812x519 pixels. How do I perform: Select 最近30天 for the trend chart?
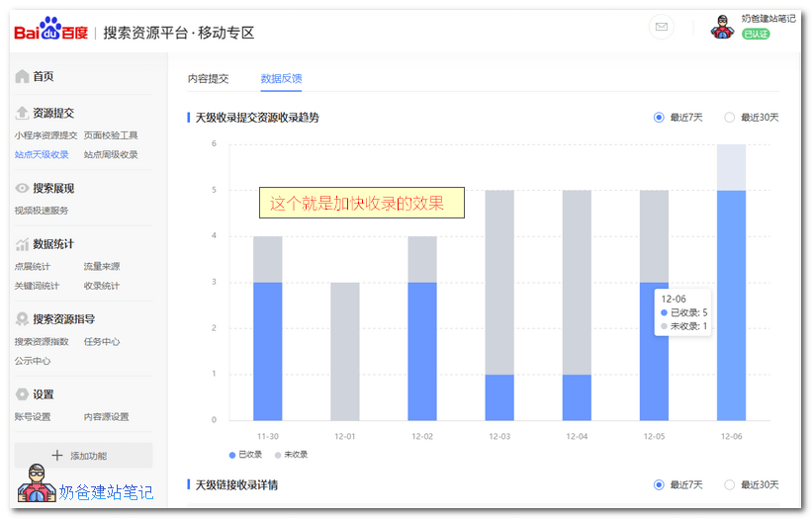click(x=730, y=118)
